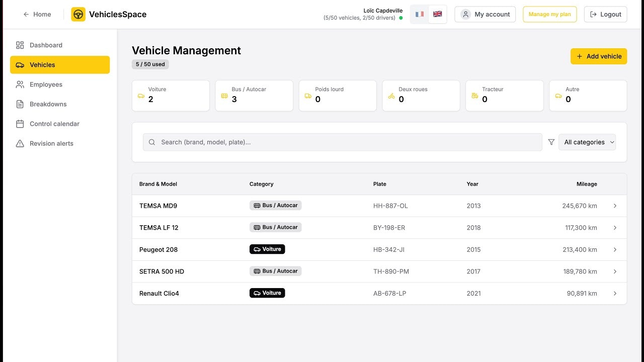Switch language with the UK flag

[437, 14]
